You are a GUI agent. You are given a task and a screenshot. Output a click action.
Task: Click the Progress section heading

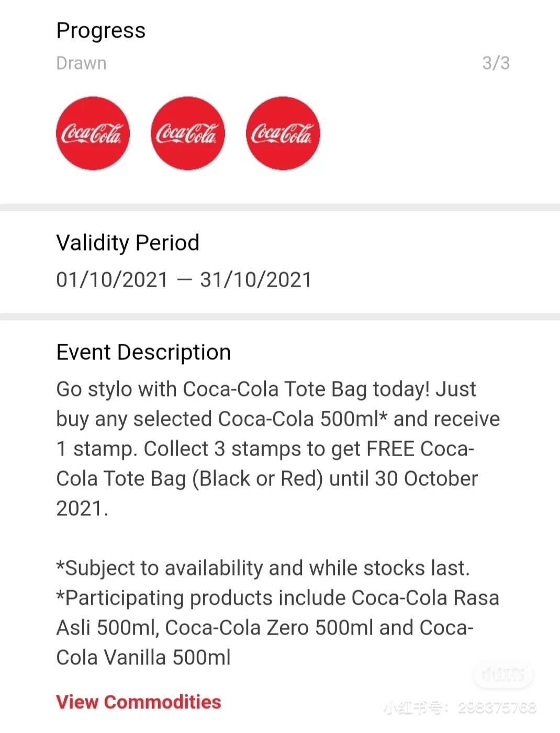[100, 30]
